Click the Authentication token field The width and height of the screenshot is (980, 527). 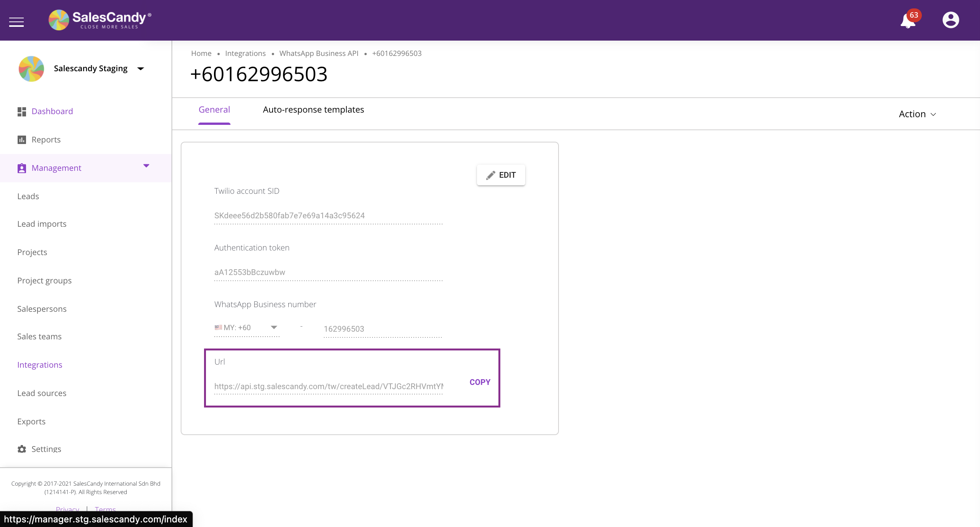pyautogui.click(x=328, y=272)
